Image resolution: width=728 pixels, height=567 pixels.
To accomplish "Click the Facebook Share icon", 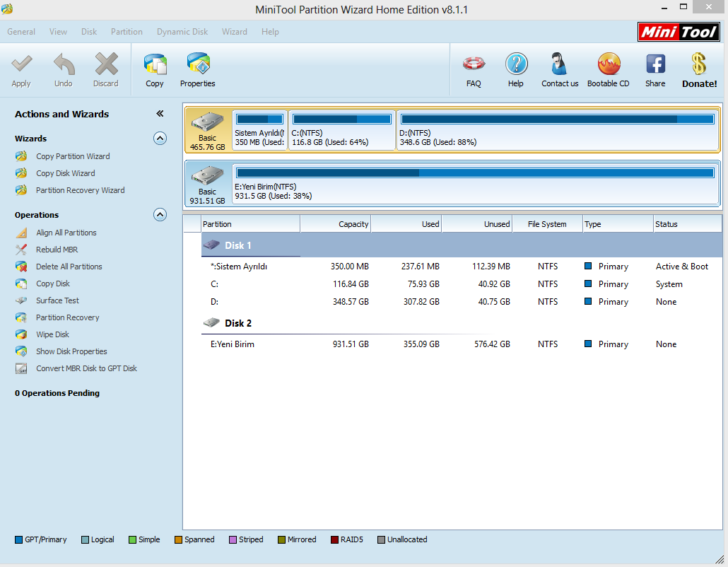I will [655, 66].
